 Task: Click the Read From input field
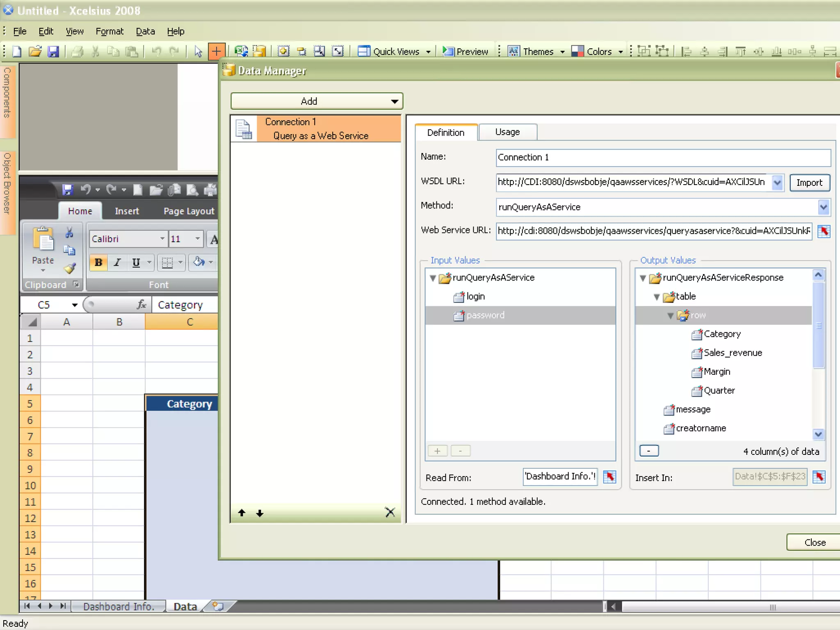click(x=560, y=477)
